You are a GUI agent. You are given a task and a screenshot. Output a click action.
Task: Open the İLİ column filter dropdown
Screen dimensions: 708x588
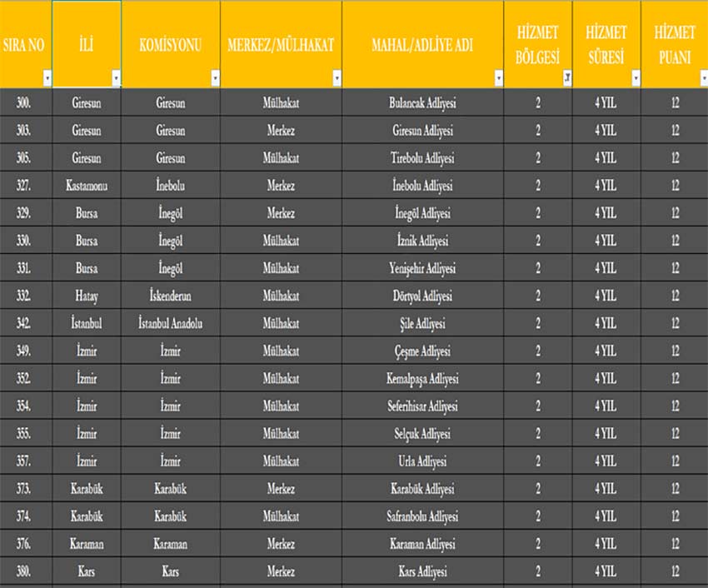[116, 78]
